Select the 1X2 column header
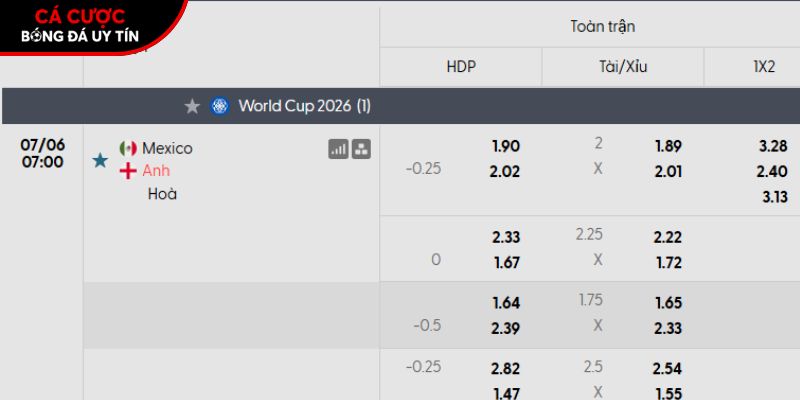800x400 pixels. pos(764,67)
